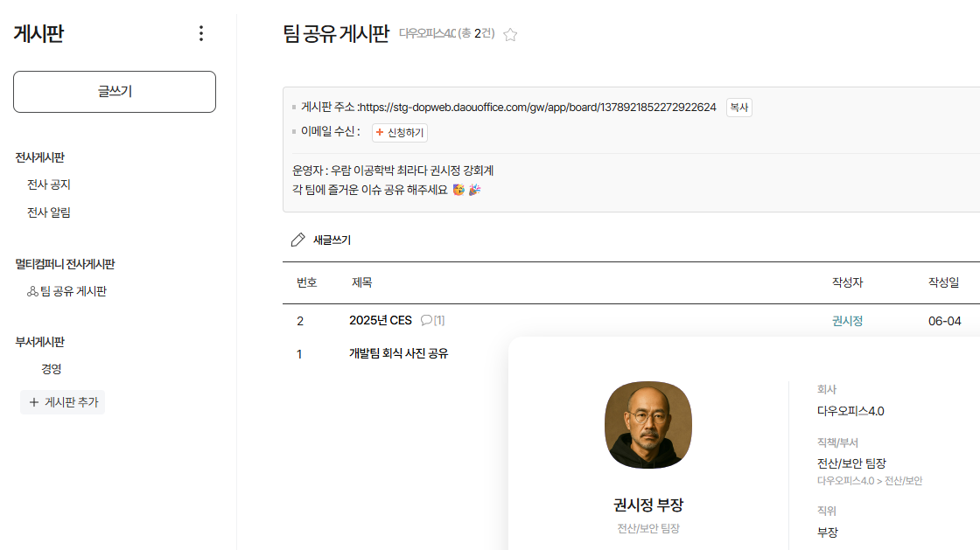Image resolution: width=980 pixels, height=550 pixels.
Task: Collapse the 부서게시판 section
Action: 40,342
